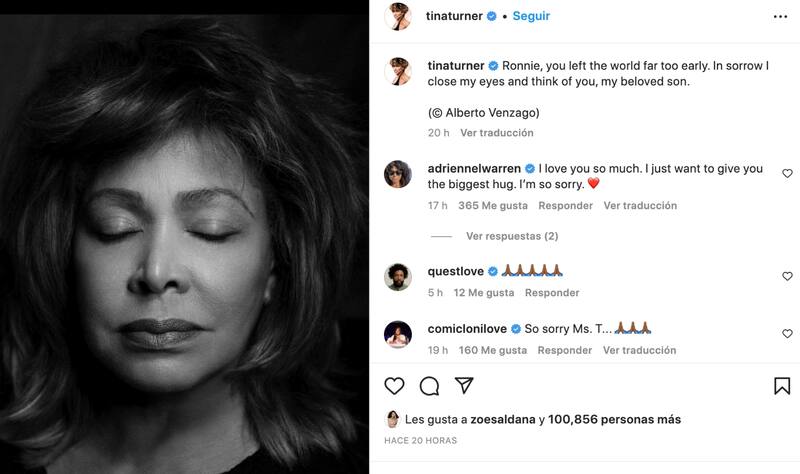Share the post via paper plane icon
Image resolution: width=800 pixels, height=474 pixels.
[464, 386]
